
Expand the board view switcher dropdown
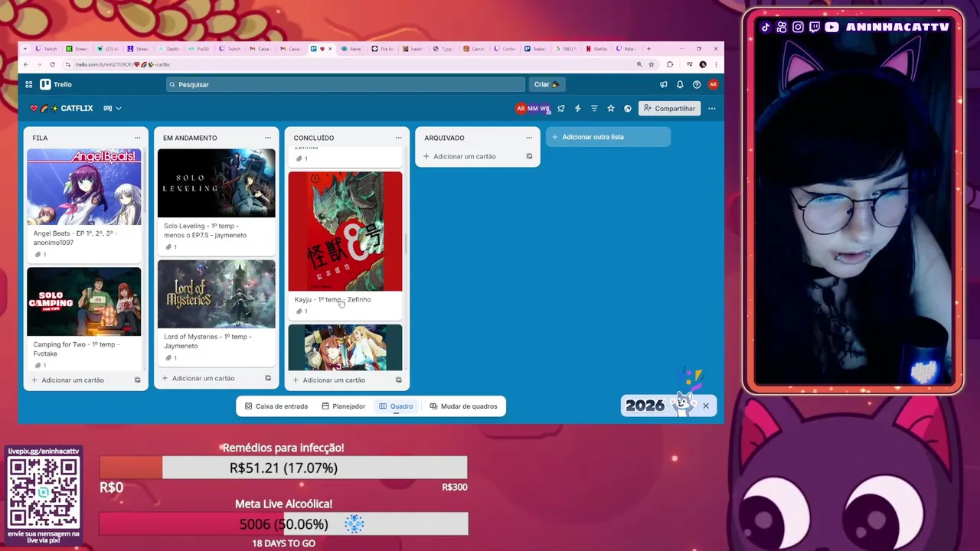(113, 109)
